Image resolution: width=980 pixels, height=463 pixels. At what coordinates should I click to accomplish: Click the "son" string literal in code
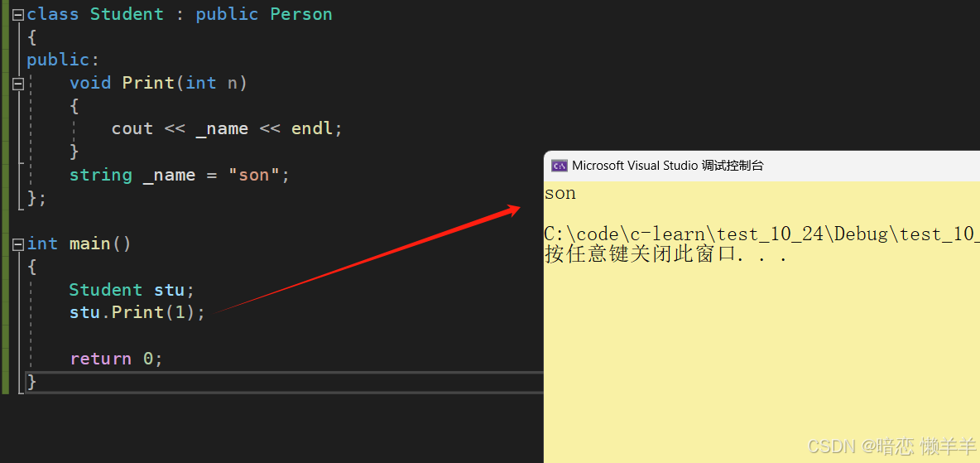click(x=253, y=176)
